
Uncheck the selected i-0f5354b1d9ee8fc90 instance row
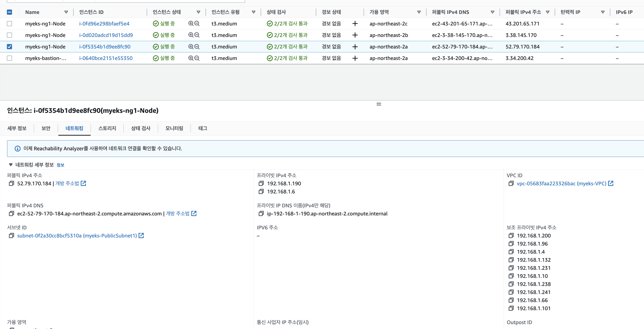tap(10, 47)
